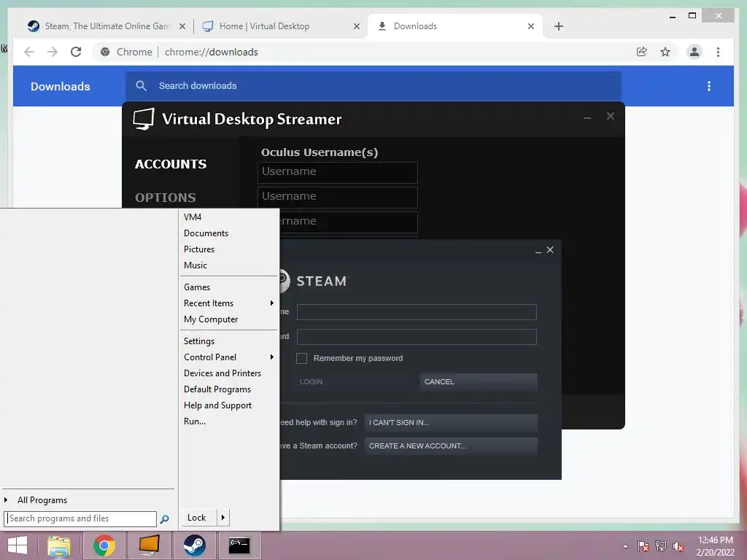Click the network tray icon
Viewport: 747px width, 560px height.
point(661,546)
